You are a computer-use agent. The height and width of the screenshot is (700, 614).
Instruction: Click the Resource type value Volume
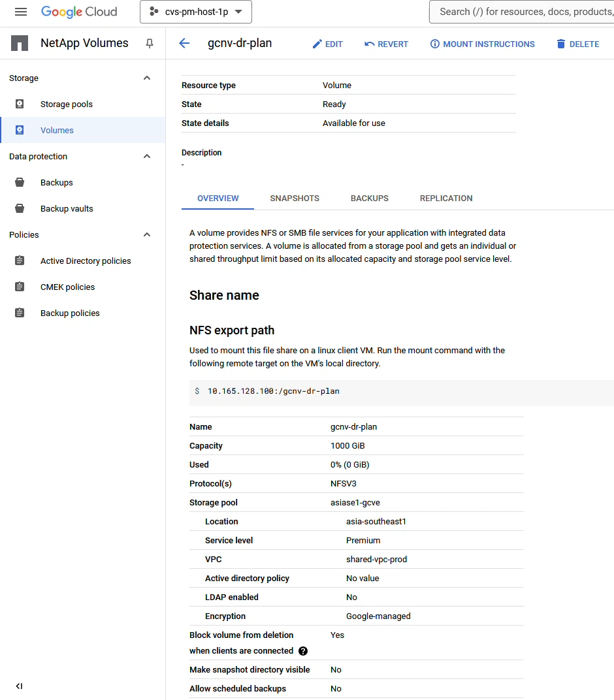click(x=337, y=86)
